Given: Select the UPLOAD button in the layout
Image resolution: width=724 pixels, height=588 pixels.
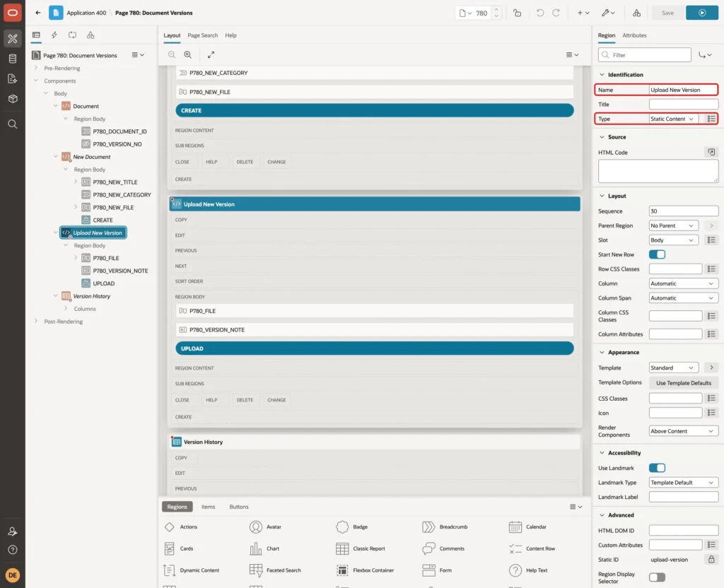Looking at the screenshot, I should pos(375,348).
